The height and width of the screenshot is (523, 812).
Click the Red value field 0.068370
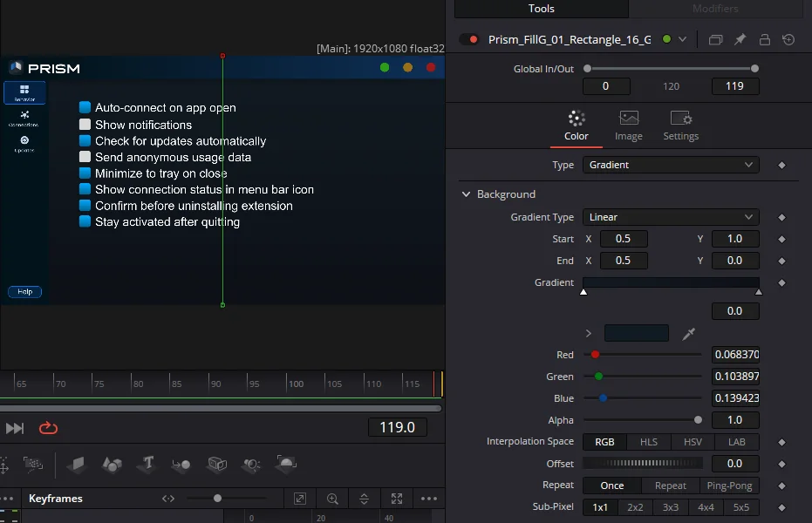click(x=735, y=355)
